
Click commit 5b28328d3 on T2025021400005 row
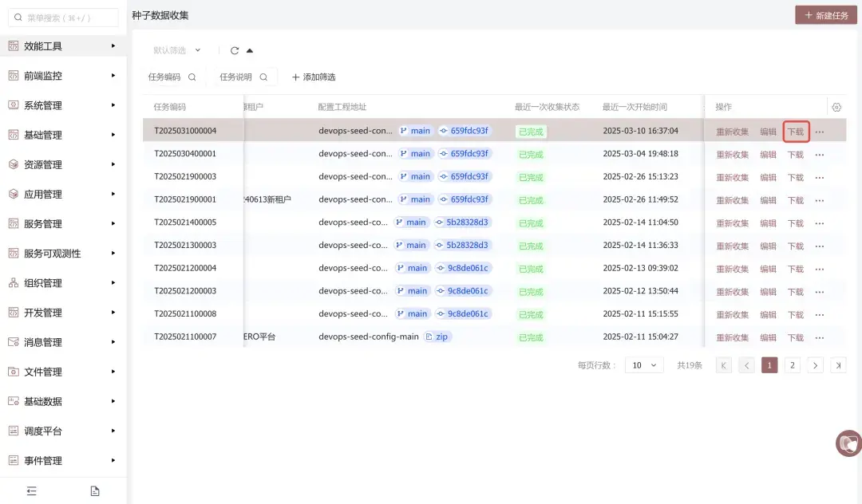pos(462,222)
